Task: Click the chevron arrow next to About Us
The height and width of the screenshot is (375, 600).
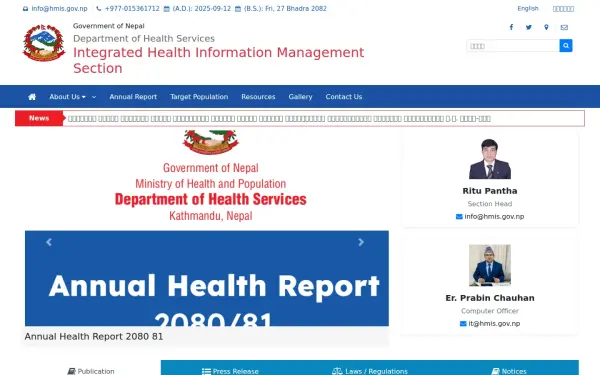Action: click(x=94, y=97)
